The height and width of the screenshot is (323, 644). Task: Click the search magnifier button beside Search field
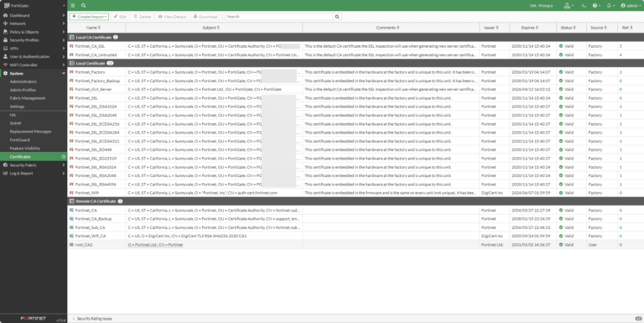[337, 17]
